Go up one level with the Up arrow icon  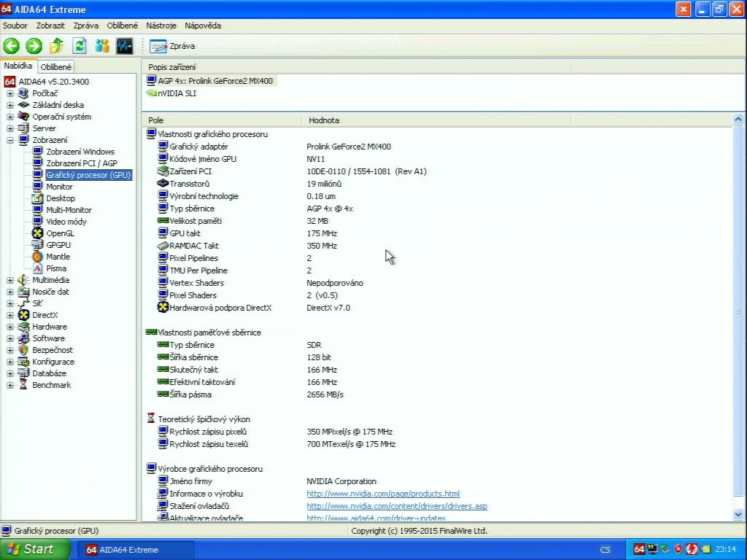pyautogui.click(x=57, y=46)
